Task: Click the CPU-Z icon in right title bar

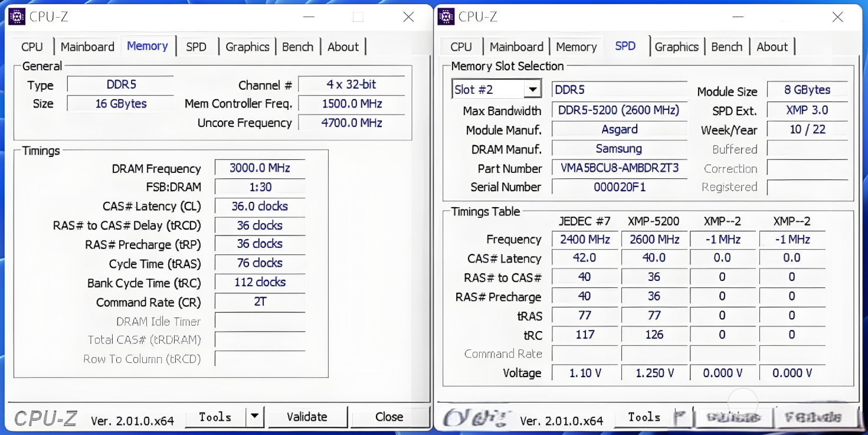Action: point(446,17)
